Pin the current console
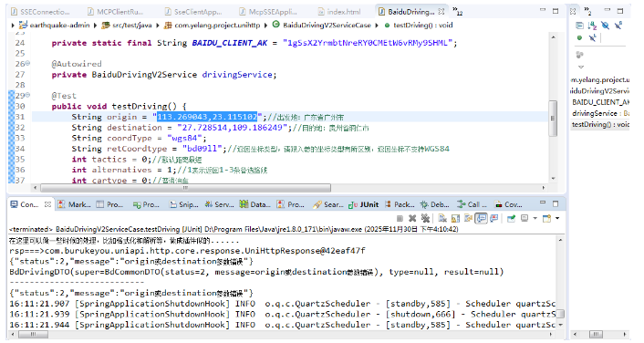The width and height of the screenshot is (644, 343). pos(512,219)
